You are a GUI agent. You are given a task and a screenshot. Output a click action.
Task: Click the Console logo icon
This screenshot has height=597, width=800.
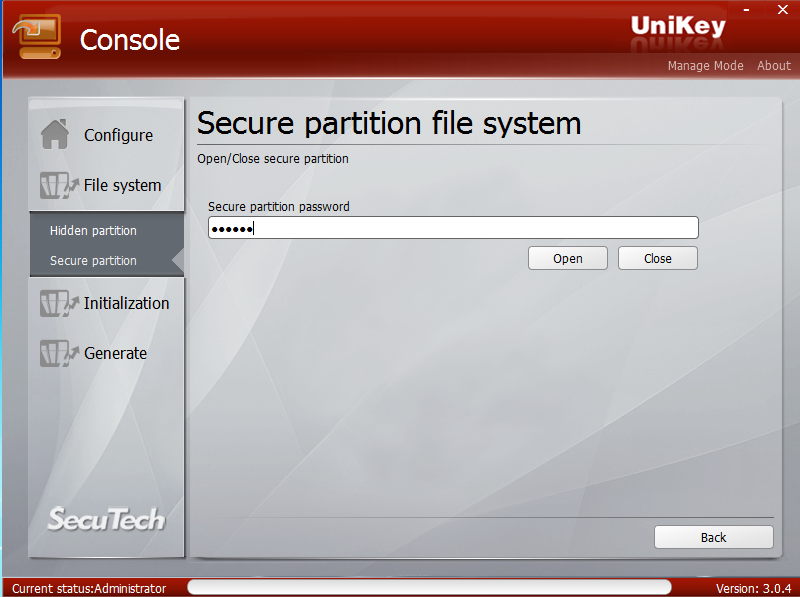pos(37,37)
